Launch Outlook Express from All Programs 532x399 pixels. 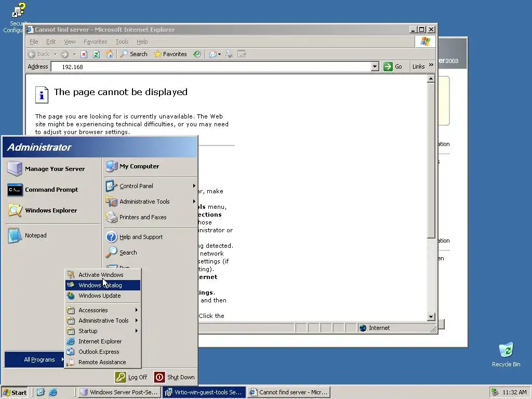pyautogui.click(x=103, y=352)
